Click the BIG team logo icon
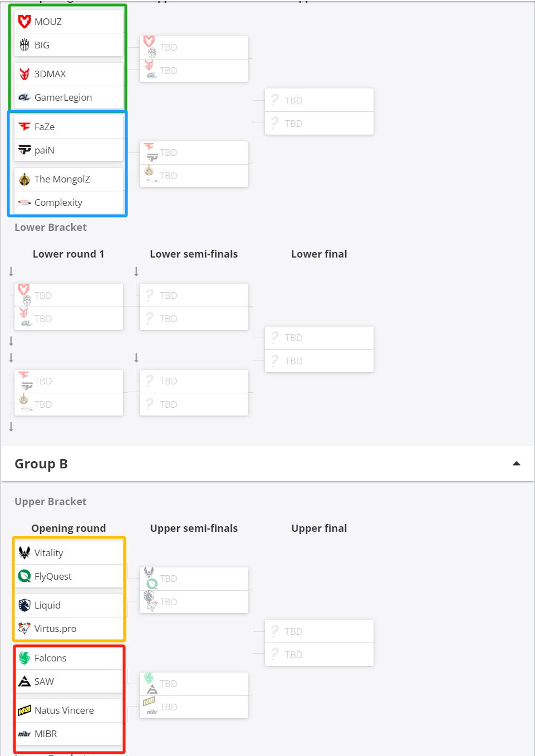The image size is (535, 756). pos(24,45)
